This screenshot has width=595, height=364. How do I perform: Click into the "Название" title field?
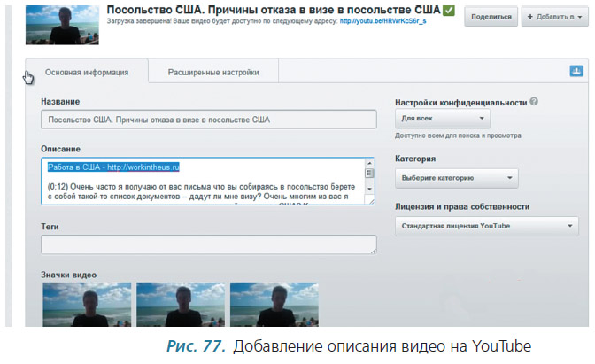click(208, 120)
